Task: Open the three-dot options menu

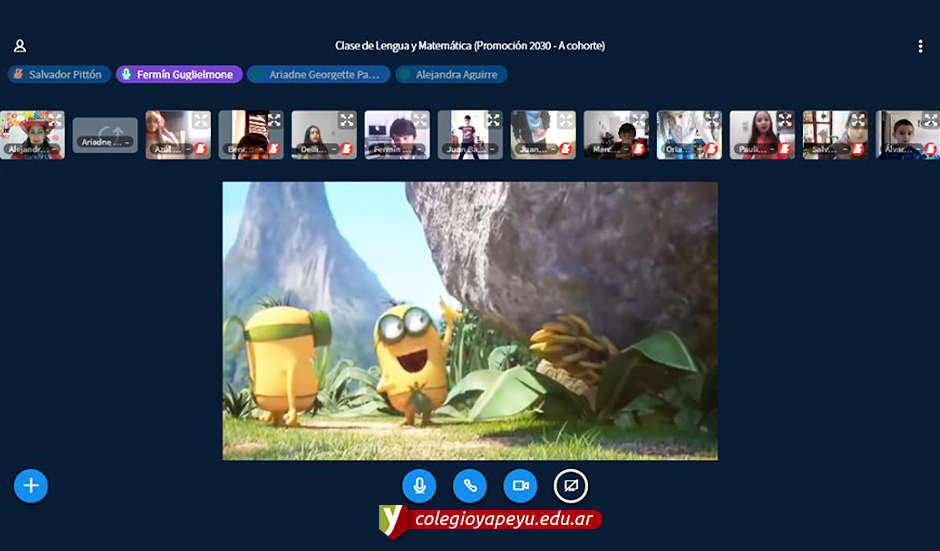Action: click(x=920, y=46)
